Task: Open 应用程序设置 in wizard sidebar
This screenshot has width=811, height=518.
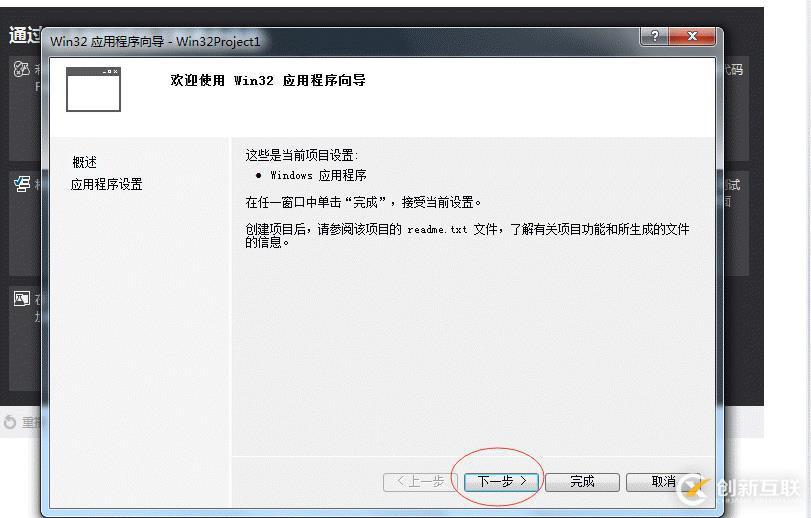Action: coord(107,185)
